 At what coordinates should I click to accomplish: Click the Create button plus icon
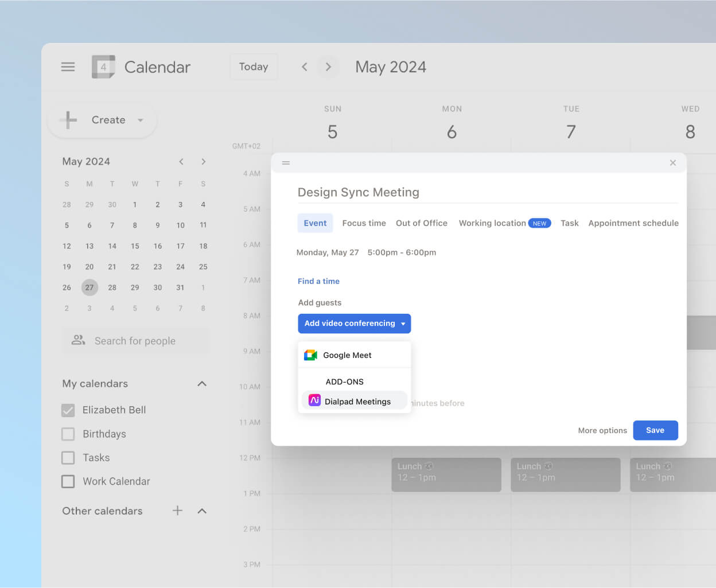68,120
